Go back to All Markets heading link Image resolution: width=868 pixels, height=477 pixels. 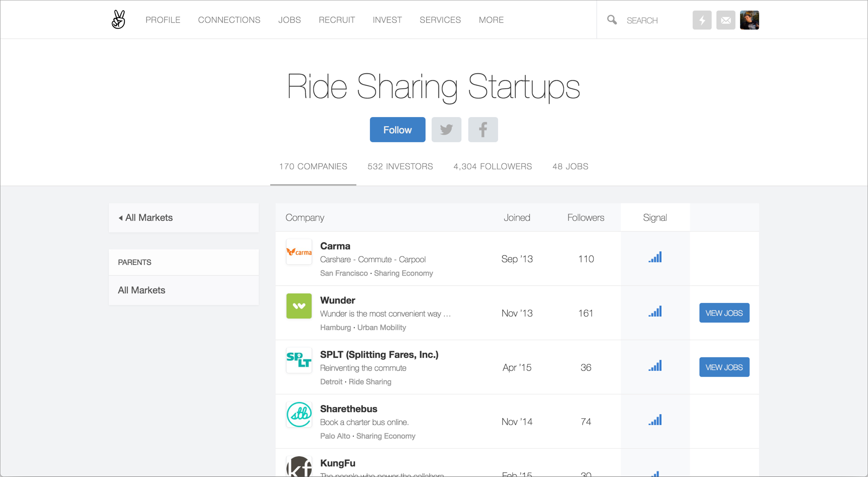tap(149, 218)
